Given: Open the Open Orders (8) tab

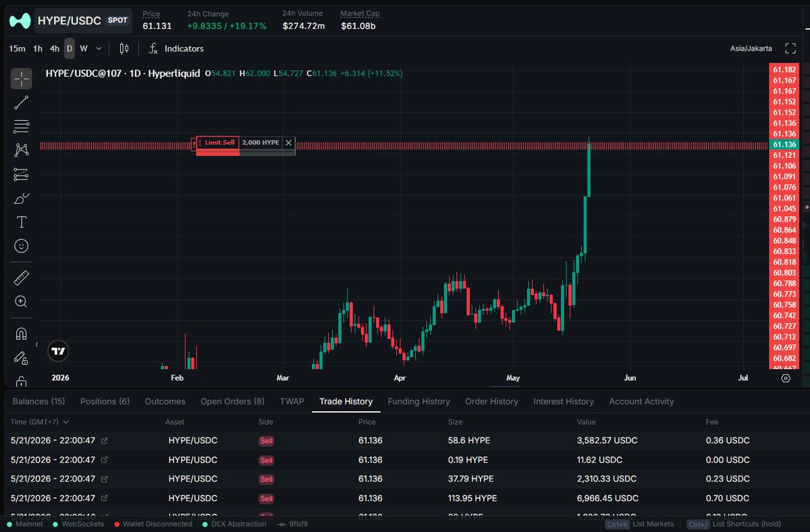Looking at the screenshot, I should 232,401.
